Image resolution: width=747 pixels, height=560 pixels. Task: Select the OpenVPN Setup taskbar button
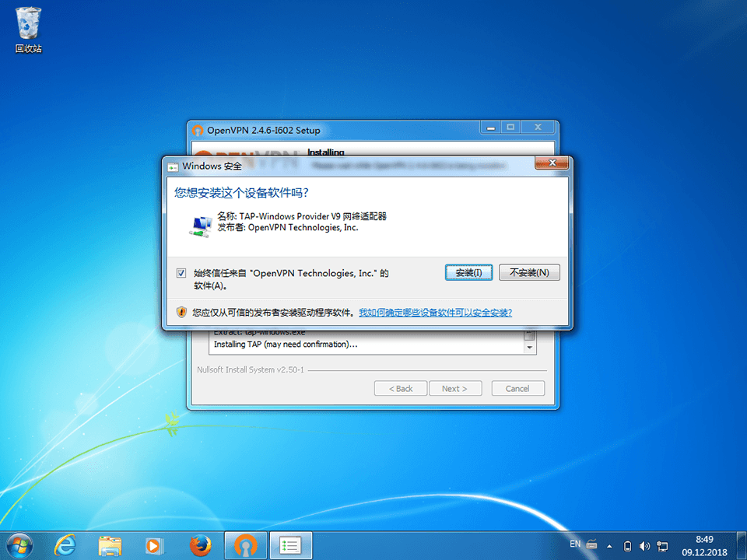245,546
